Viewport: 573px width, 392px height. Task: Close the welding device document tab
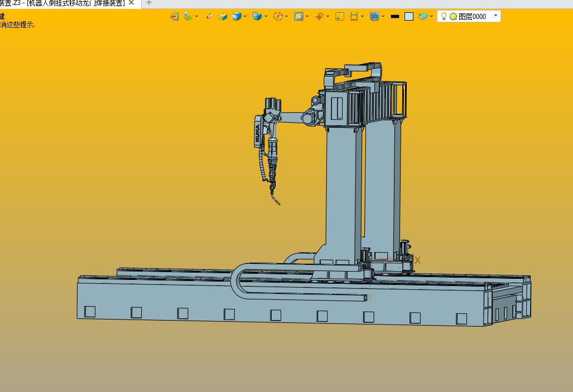tap(132, 3)
